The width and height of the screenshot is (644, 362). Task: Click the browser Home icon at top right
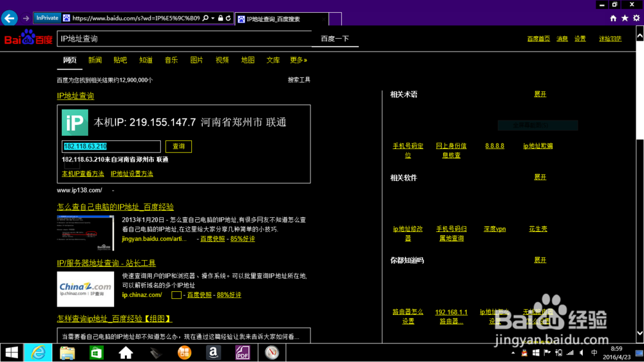(613, 18)
